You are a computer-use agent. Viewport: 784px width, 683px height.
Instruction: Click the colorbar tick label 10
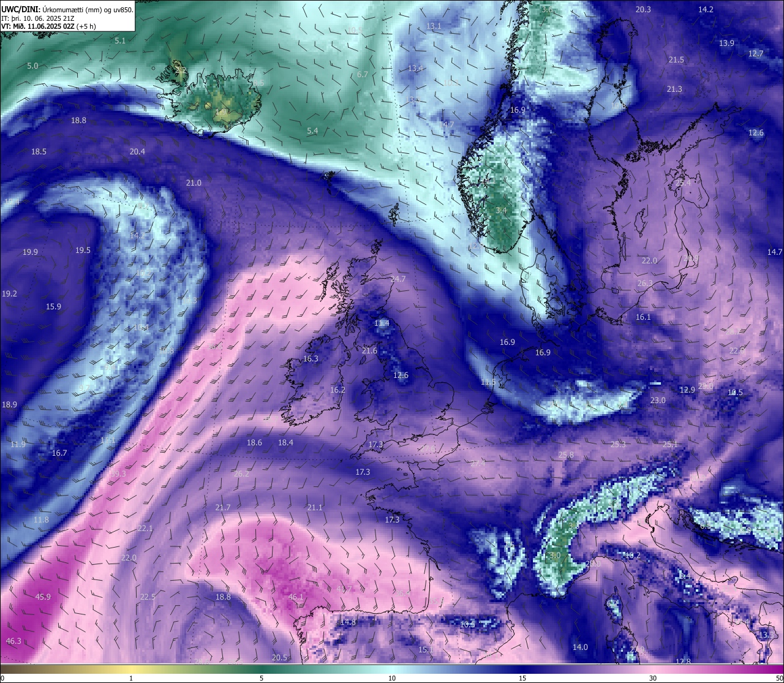pyautogui.click(x=392, y=678)
